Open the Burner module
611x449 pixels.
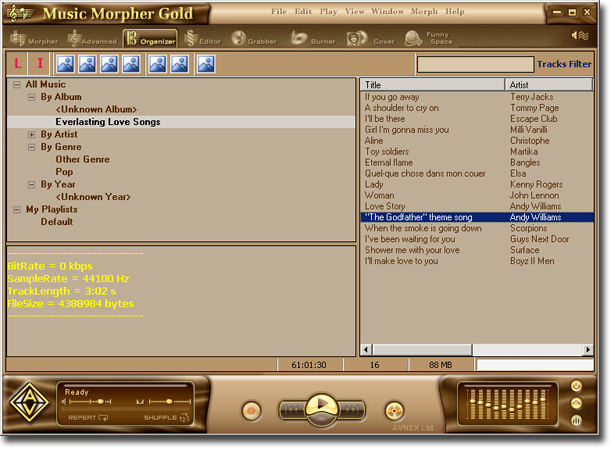(313, 40)
